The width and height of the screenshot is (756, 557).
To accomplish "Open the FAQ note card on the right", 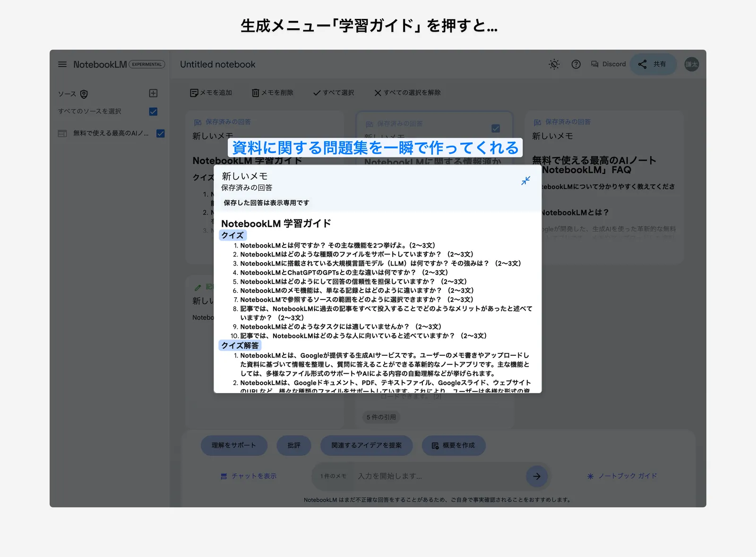I will click(x=604, y=187).
